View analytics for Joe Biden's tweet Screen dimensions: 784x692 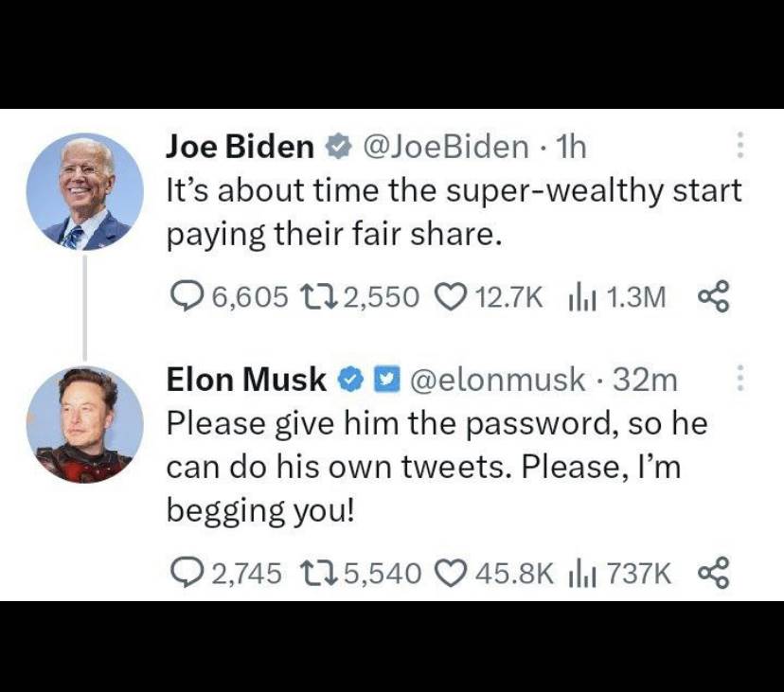click(x=580, y=297)
